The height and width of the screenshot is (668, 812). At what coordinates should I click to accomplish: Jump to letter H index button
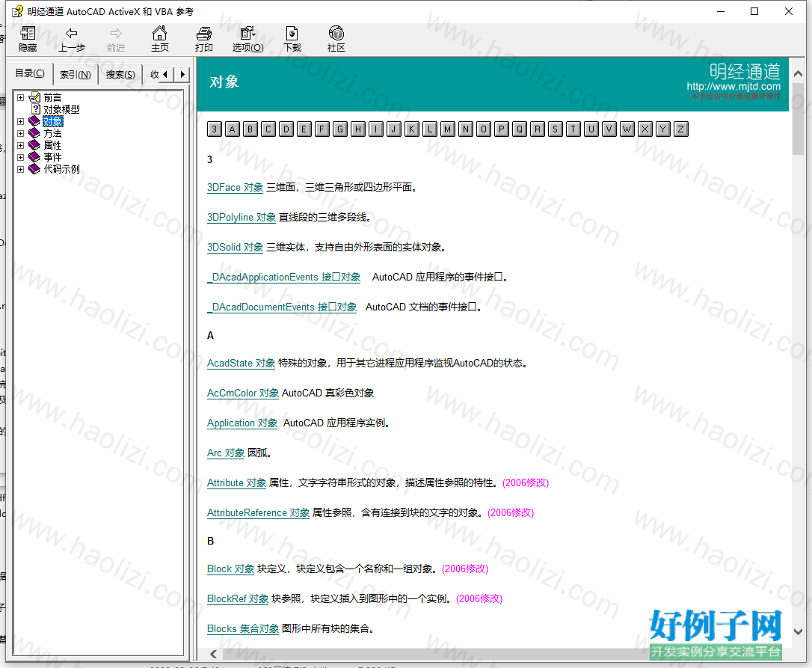[358, 129]
